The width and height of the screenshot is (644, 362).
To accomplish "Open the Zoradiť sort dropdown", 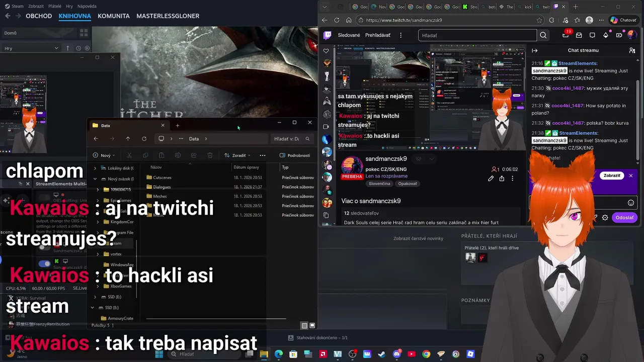I will point(238,155).
